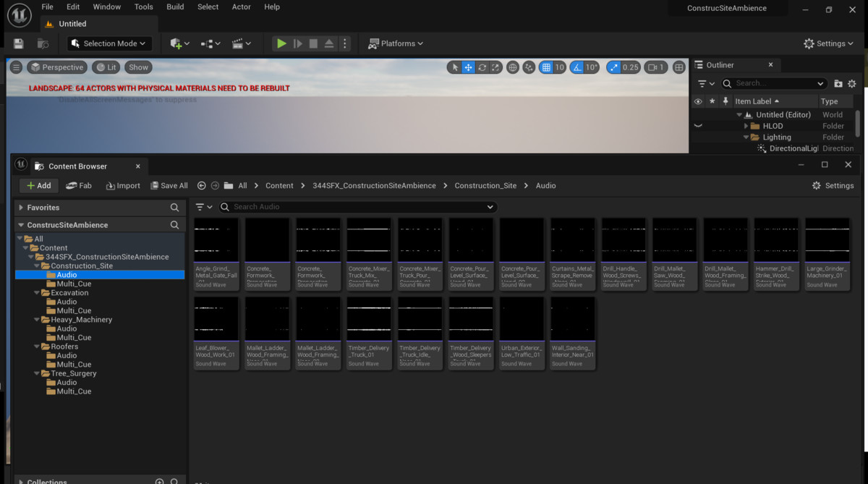Click Content Browser asset filter icon
868x484 pixels.
(x=204, y=207)
